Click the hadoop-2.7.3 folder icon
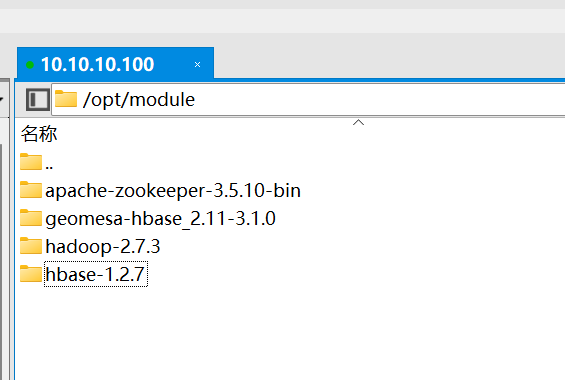Viewport: 565px width, 380px height. (x=31, y=246)
